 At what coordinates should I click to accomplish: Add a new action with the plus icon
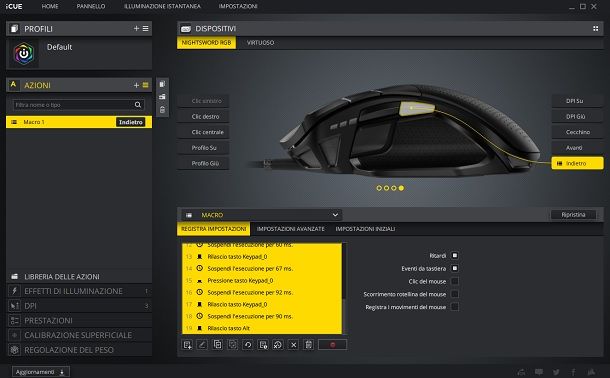(136, 85)
